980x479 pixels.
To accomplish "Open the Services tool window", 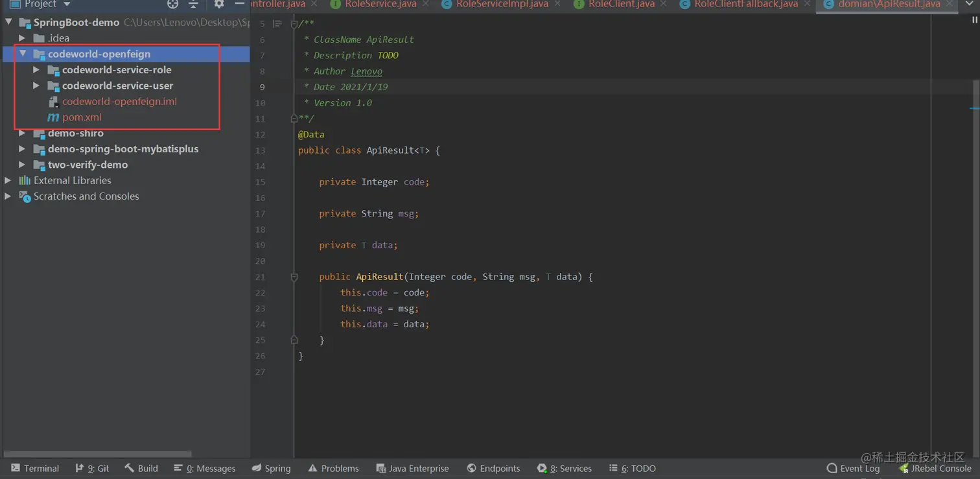I will coord(564,468).
